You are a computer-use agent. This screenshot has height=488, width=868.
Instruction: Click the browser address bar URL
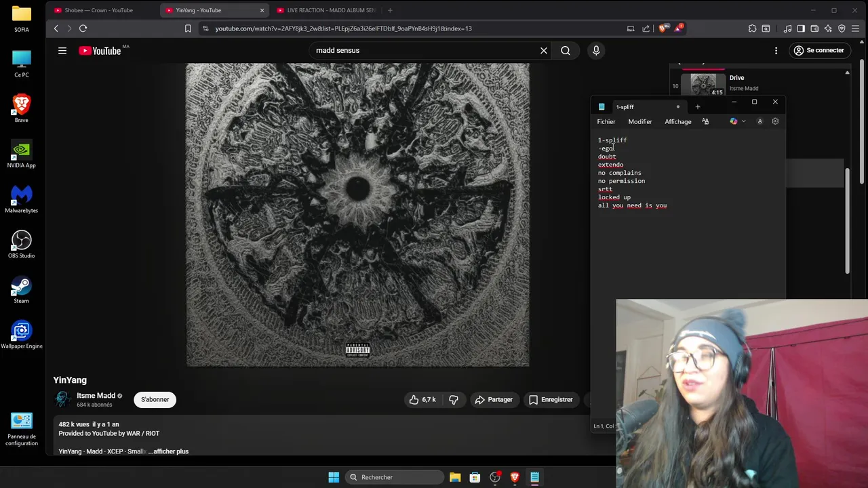344,28
